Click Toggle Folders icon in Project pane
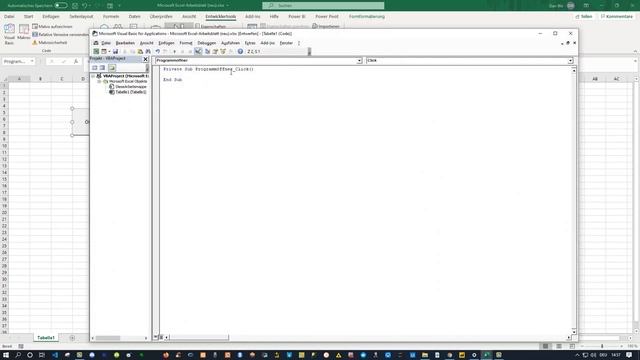Image resolution: width=640 pixels, height=360 pixels. (x=112, y=68)
